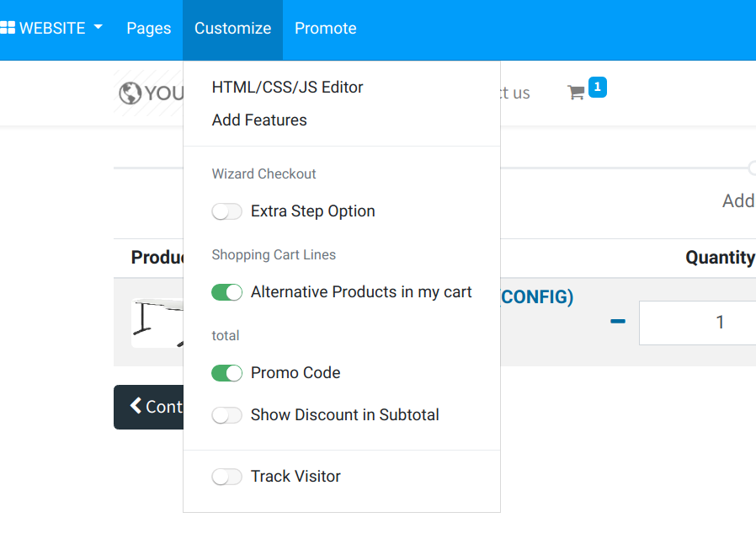Image resolution: width=756 pixels, height=555 pixels.
Task: Select Add Features from menu
Action: (x=259, y=120)
